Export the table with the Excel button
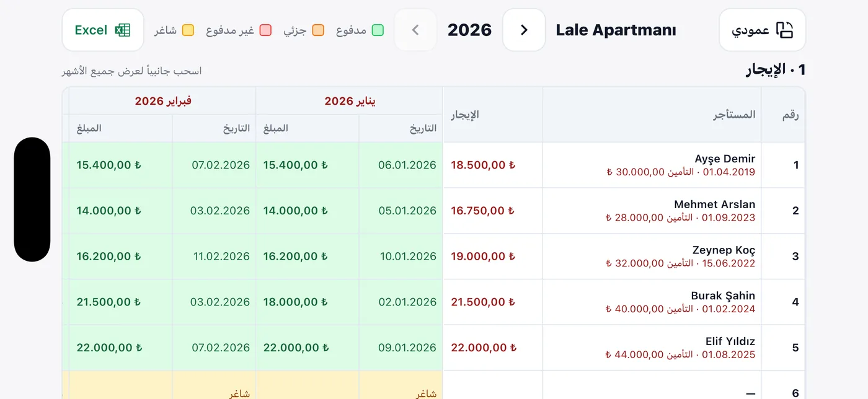The width and height of the screenshot is (868, 399). click(103, 30)
